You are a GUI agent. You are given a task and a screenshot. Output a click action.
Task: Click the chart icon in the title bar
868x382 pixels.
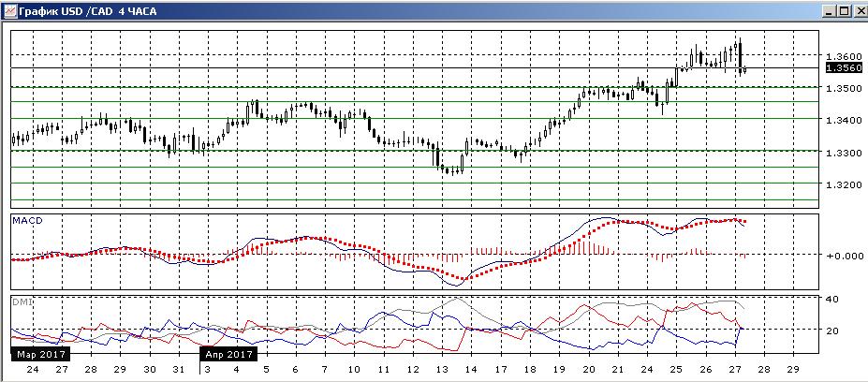coord(8,10)
